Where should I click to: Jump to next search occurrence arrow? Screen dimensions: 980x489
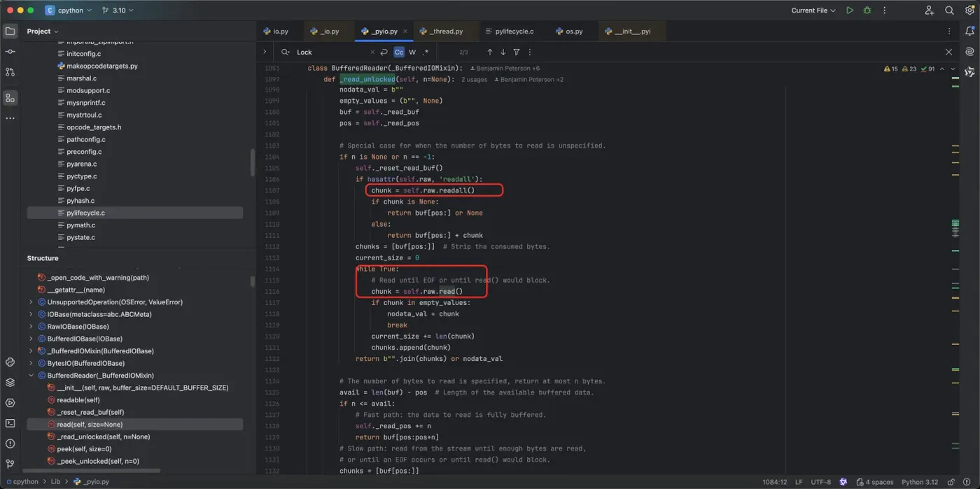[x=503, y=52]
